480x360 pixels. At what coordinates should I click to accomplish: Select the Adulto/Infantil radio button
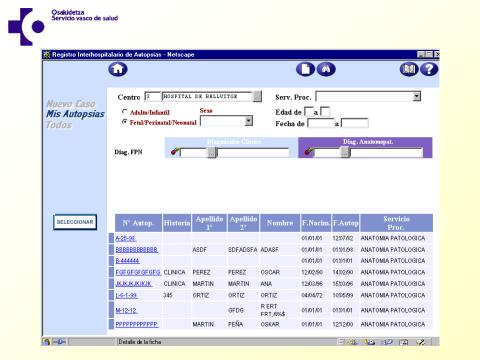(125, 112)
